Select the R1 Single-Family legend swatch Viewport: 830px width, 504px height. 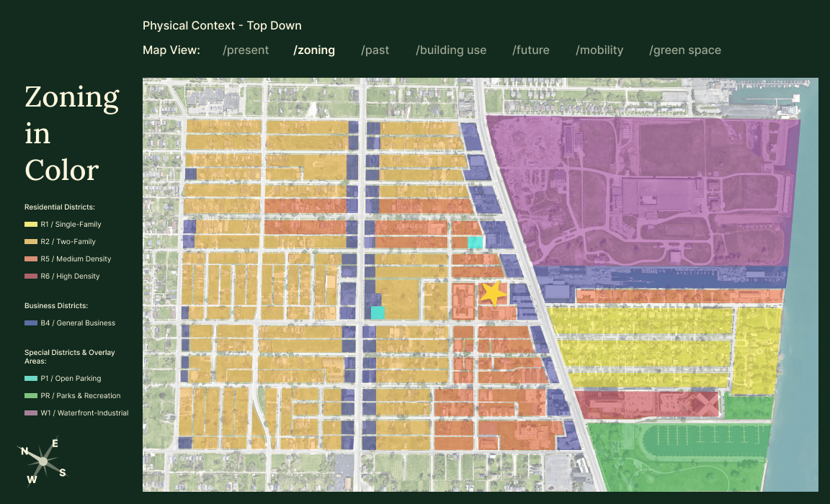[30, 224]
